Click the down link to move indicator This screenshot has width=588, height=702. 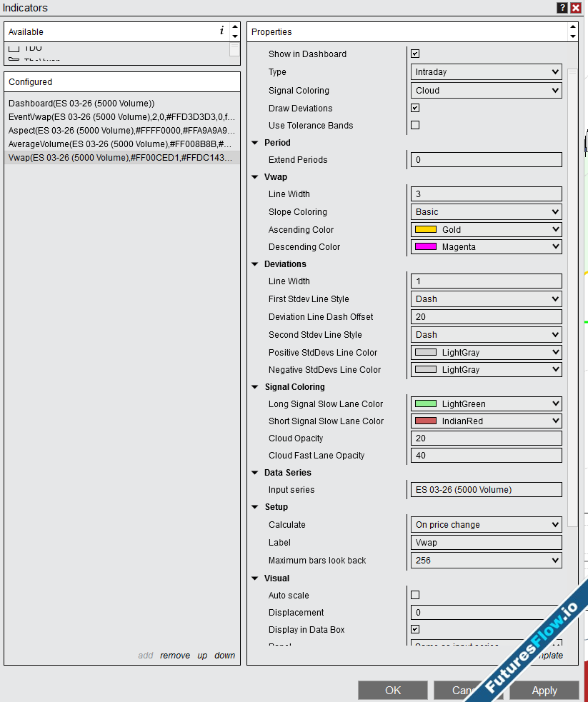click(x=224, y=656)
